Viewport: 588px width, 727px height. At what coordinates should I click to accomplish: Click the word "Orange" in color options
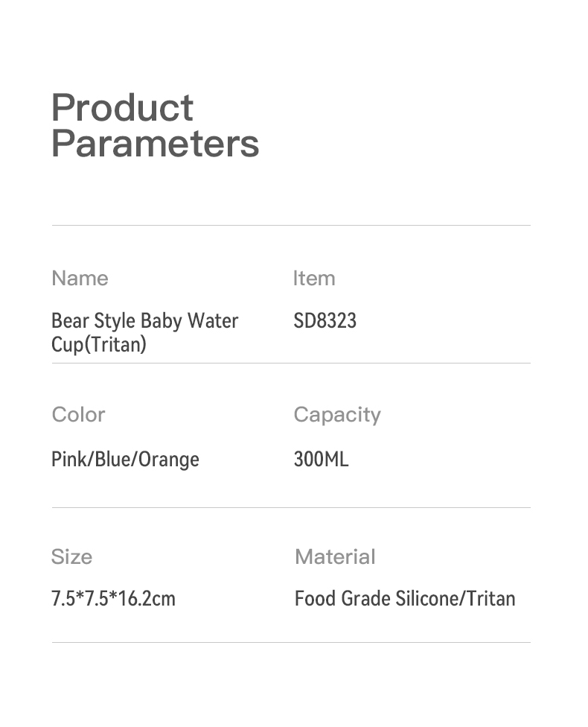point(168,459)
